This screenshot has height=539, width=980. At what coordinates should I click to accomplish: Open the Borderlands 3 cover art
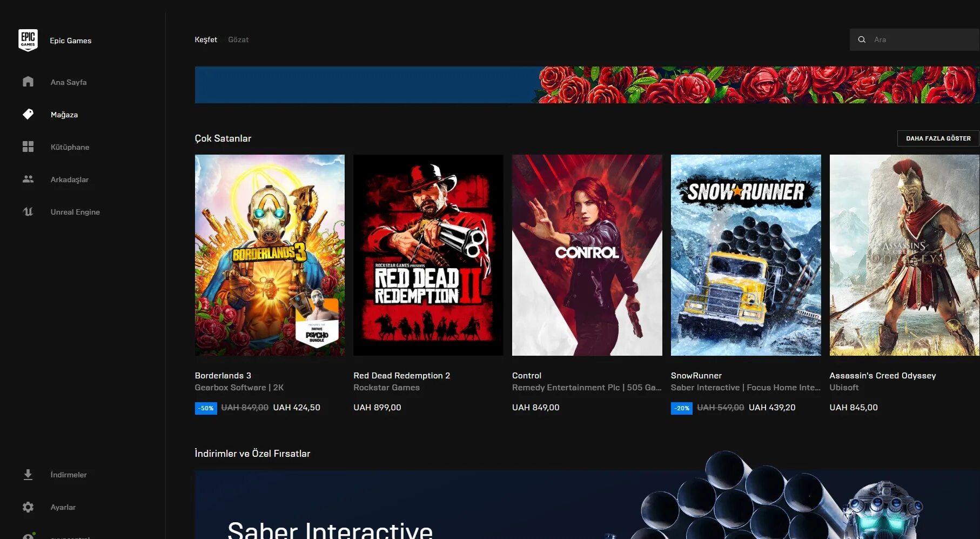click(270, 255)
